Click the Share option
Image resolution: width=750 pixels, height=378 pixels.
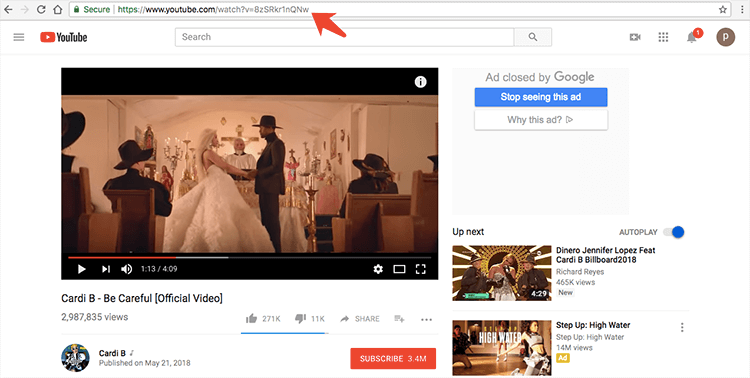click(x=360, y=319)
